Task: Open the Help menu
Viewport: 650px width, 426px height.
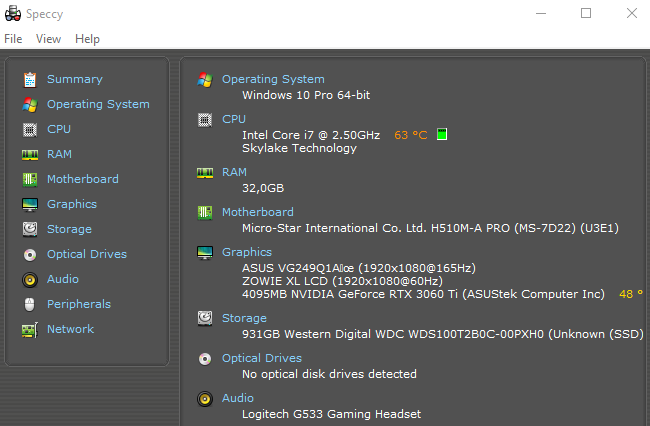Action: click(87, 39)
